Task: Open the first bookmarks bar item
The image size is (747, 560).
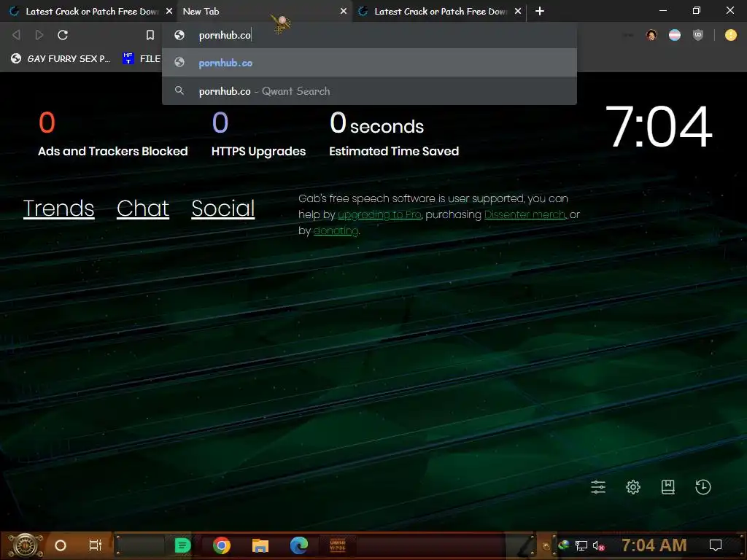Action: [x=61, y=58]
